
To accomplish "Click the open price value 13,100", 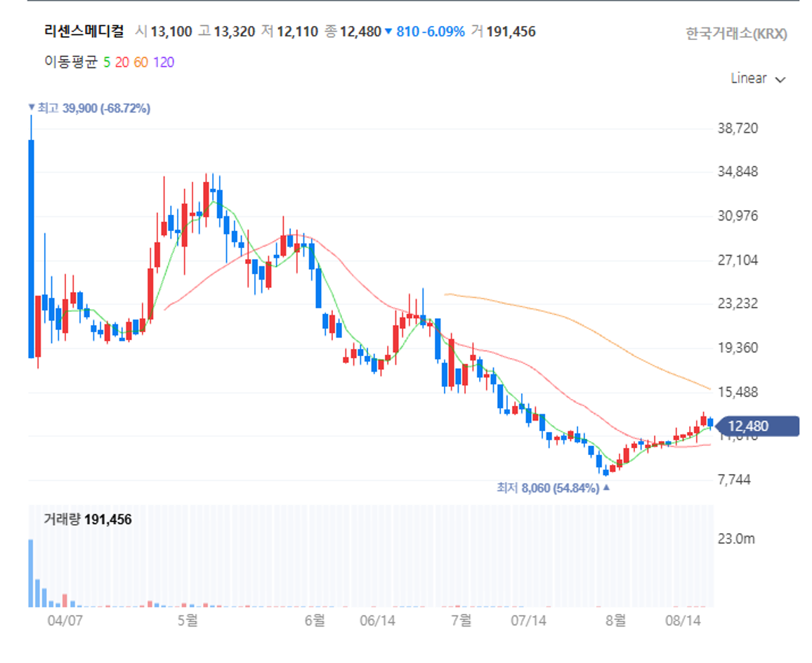I will (171, 32).
